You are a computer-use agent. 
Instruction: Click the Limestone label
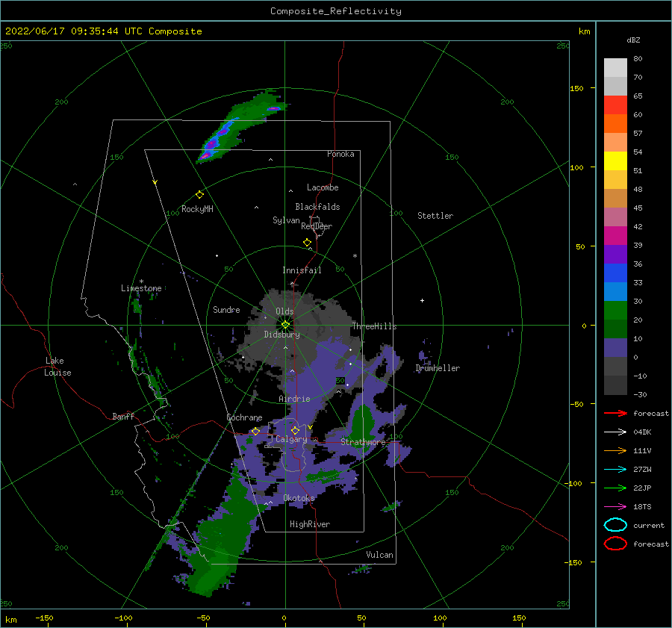(141, 288)
